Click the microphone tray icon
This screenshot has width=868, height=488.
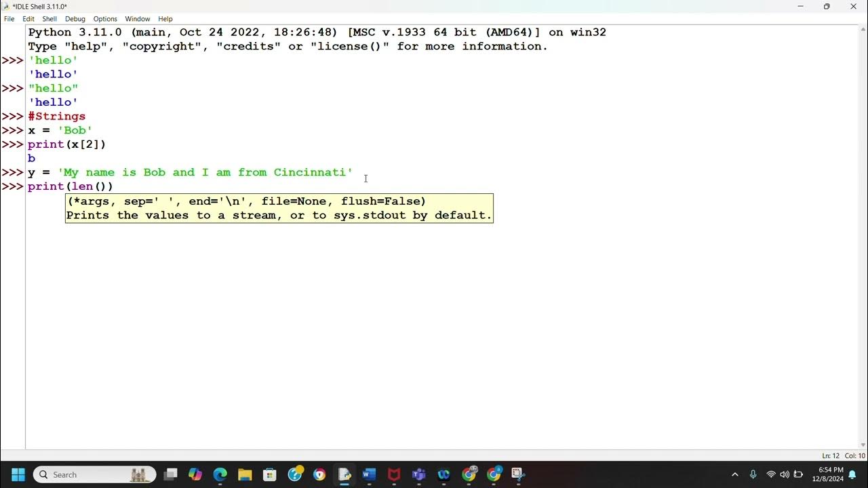click(753, 474)
